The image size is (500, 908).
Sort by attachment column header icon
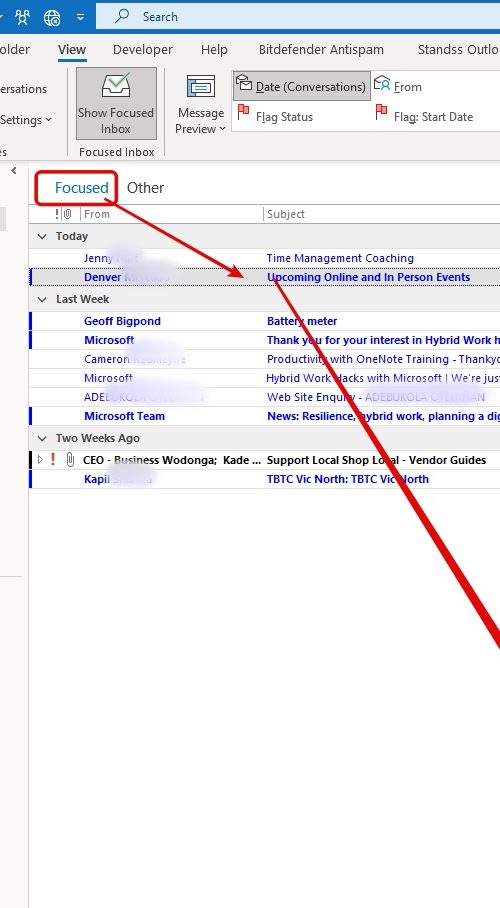[x=67, y=214]
